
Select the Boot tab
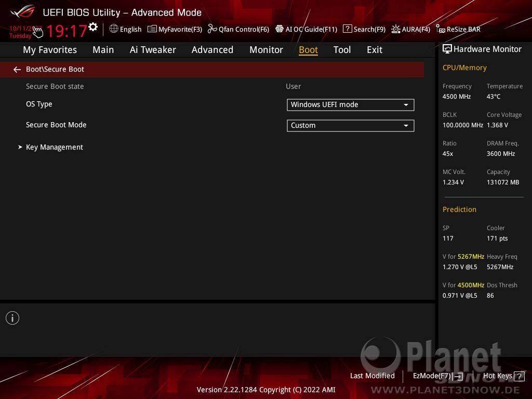click(x=309, y=50)
